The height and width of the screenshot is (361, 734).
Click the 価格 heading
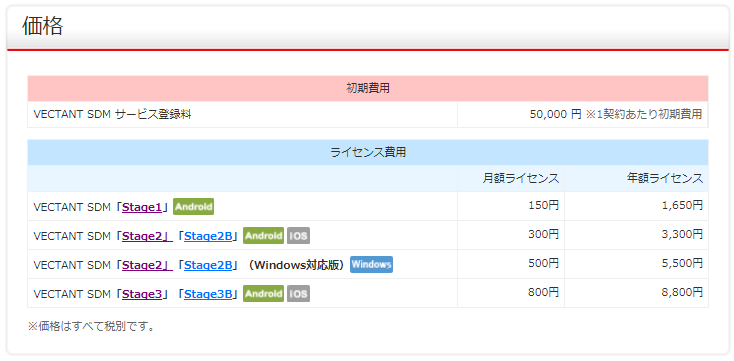[x=43, y=26]
